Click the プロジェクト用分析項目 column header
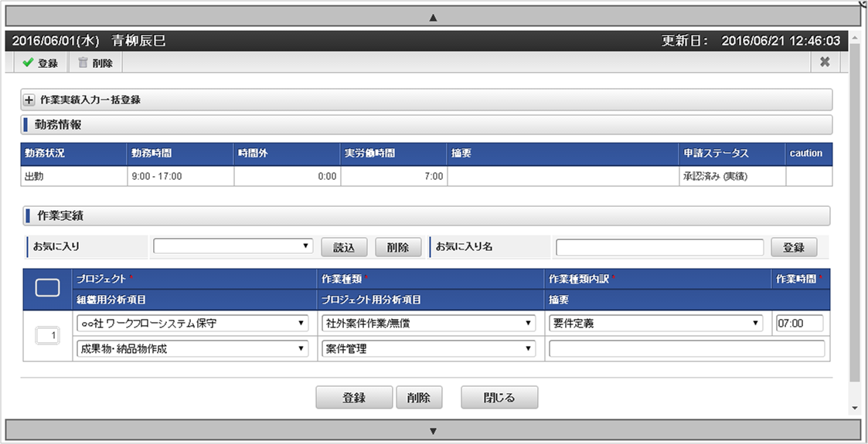Viewport: 868px width, 444px height. pyautogui.click(x=431, y=300)
